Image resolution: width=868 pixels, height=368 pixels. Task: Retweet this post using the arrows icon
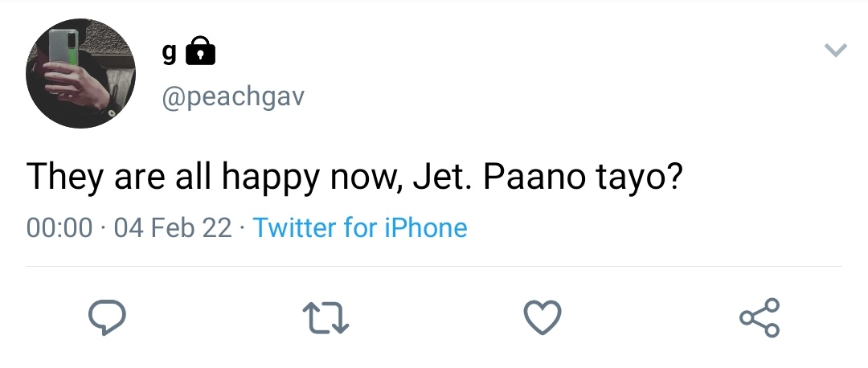tap(325, 317)
